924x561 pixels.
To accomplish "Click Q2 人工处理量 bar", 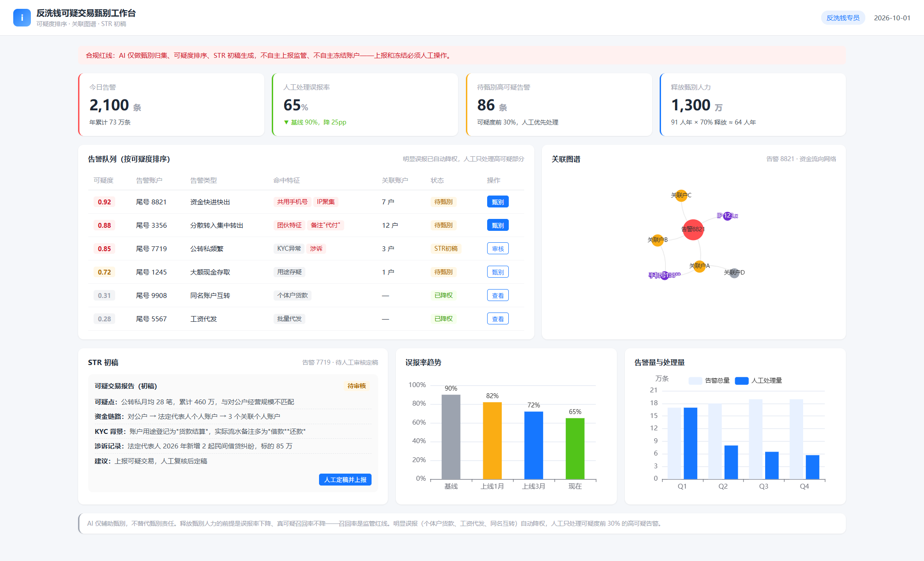I will point(731,462).
